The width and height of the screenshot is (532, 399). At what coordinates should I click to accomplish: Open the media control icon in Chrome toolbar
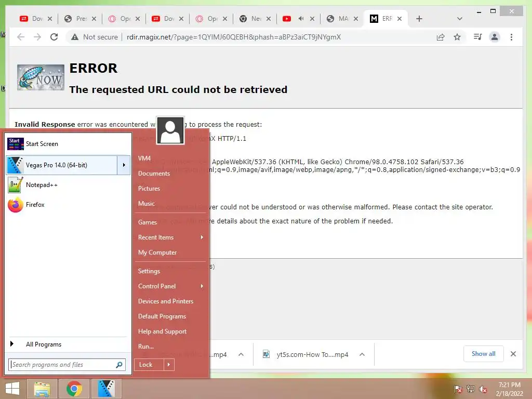pos(478,37)
